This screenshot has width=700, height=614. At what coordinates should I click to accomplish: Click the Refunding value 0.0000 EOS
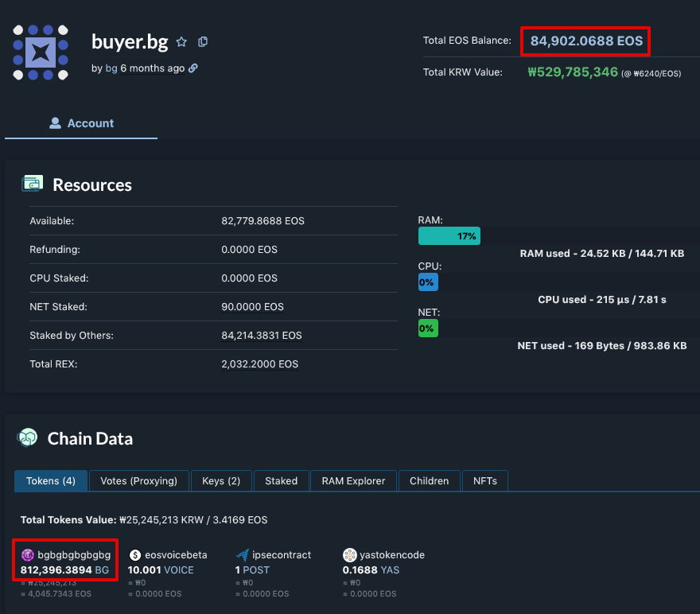point(250,250)
